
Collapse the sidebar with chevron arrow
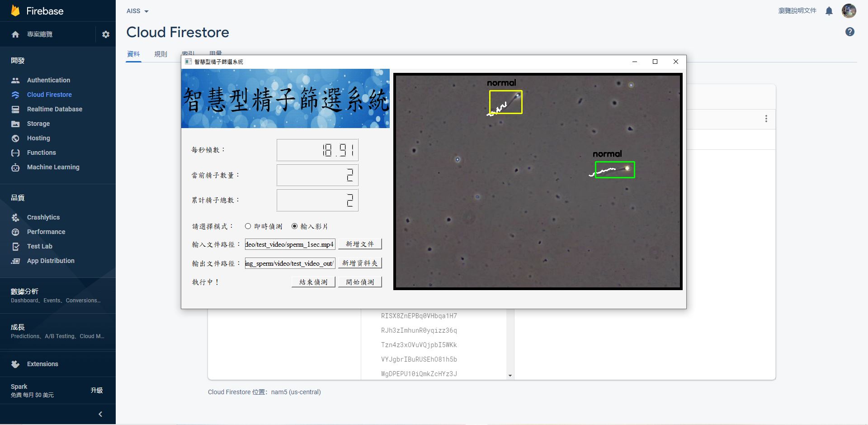point(100,414)
